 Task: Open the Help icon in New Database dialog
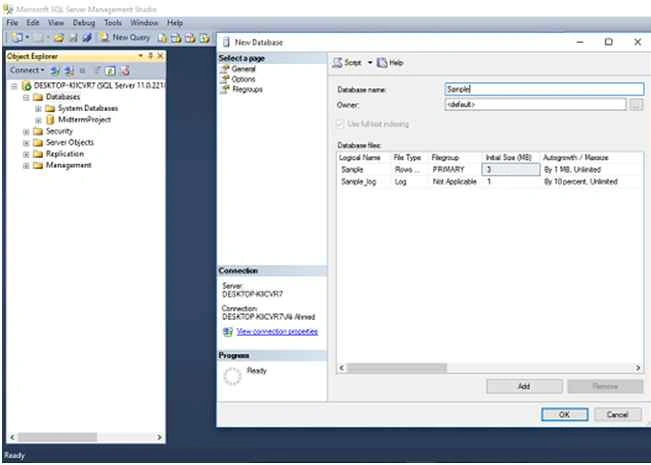coord(382,63)
